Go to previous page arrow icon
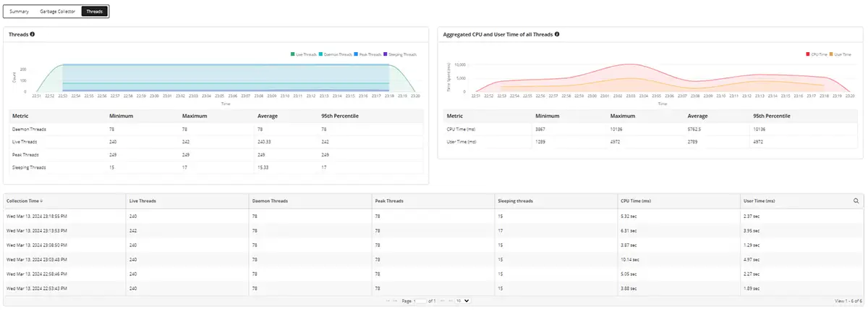This screenshot has height=310, width=868. (x=395, y=300)
